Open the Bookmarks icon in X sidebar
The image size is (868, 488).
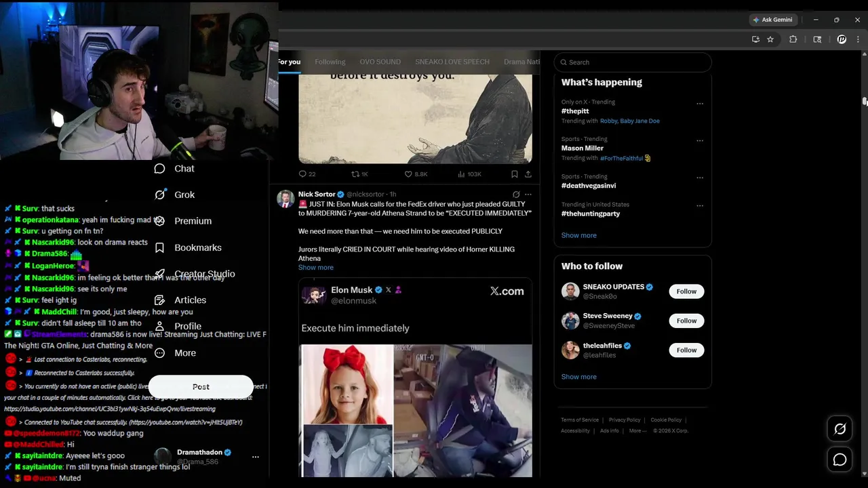pos(159,248)
